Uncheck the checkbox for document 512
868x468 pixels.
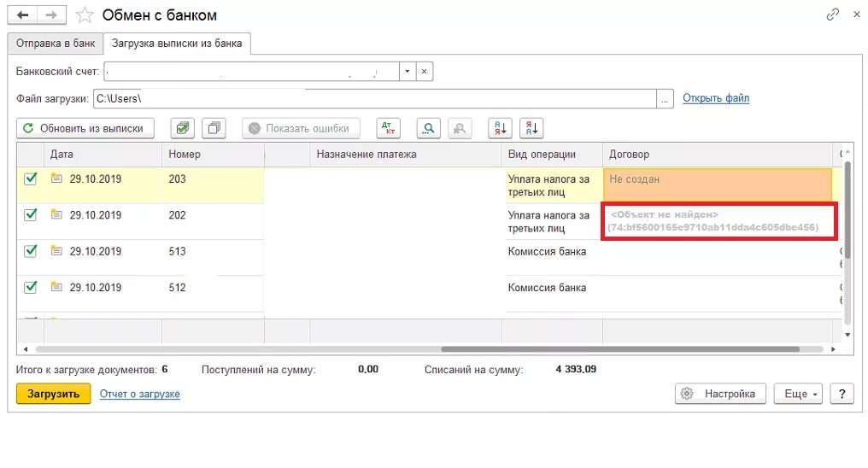31,287
